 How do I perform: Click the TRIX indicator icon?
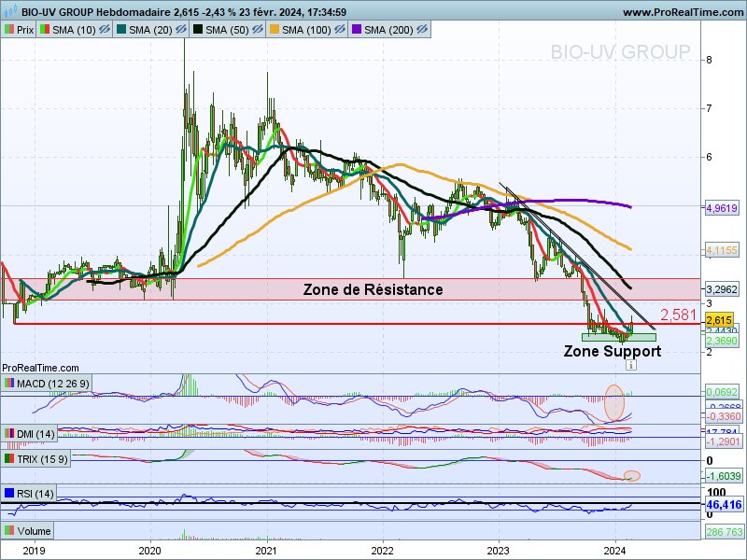click(9, 459)
